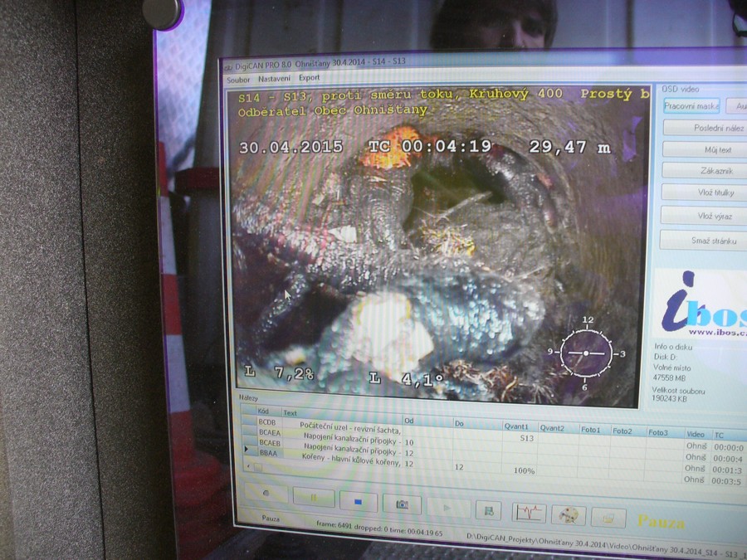Click the color palette icon

click(x=569, y=515)
